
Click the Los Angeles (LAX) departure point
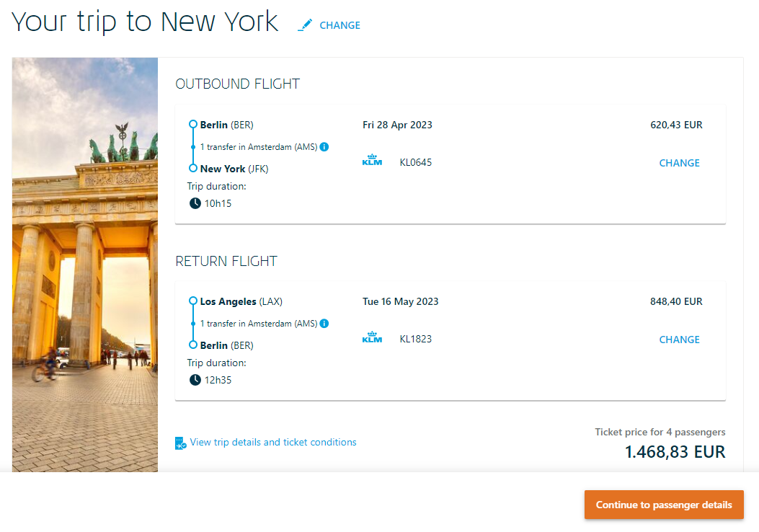coord(241,301)
